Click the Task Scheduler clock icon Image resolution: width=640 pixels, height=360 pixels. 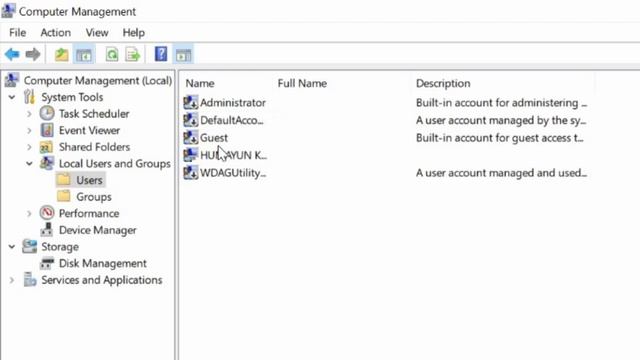(47, 113)
